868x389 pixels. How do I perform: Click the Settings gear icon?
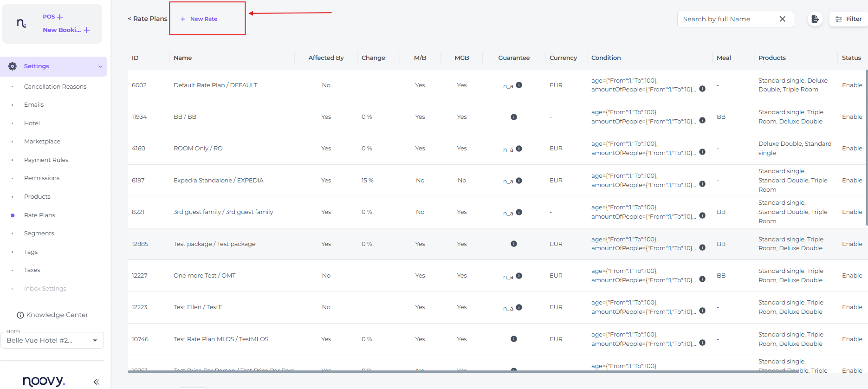pyautogui.click(x=13, y=66)
